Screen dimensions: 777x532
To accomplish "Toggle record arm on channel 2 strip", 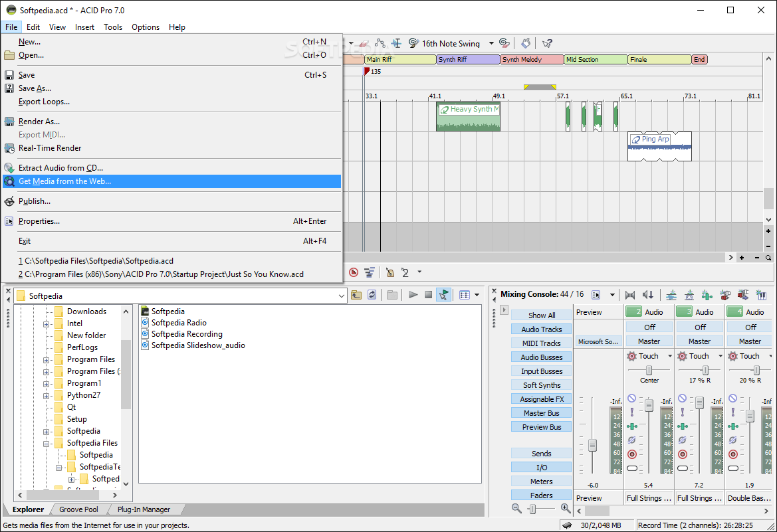I will coord(632,454).
